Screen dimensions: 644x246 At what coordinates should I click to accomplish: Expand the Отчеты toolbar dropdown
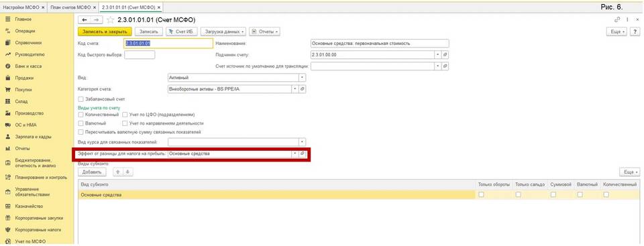click(264, 32)
